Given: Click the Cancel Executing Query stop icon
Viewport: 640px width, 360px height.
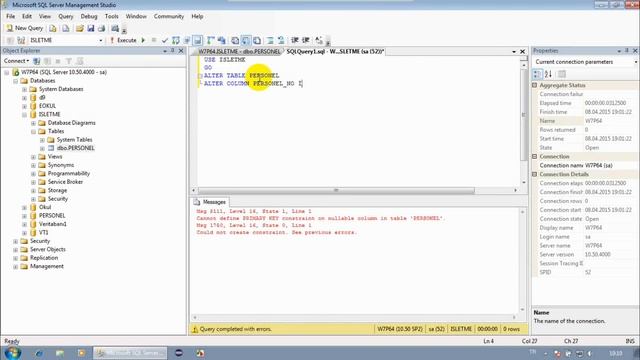Looking at the screenshot, I should pyautogui.click(x=154, y=40).
